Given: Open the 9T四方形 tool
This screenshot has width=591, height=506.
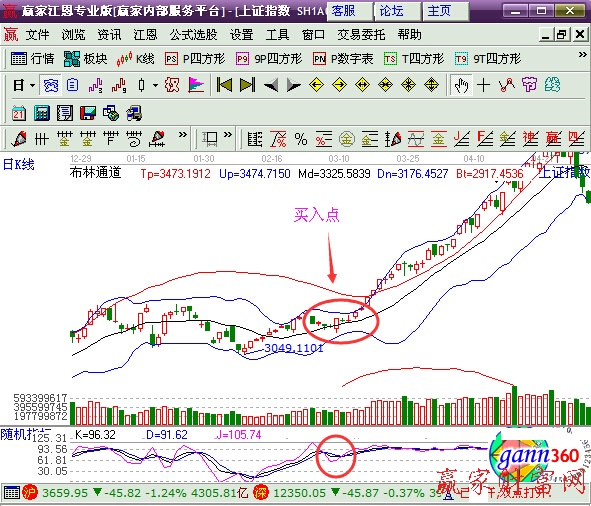Looking at the screenshot, I should [x=488, y=59].
